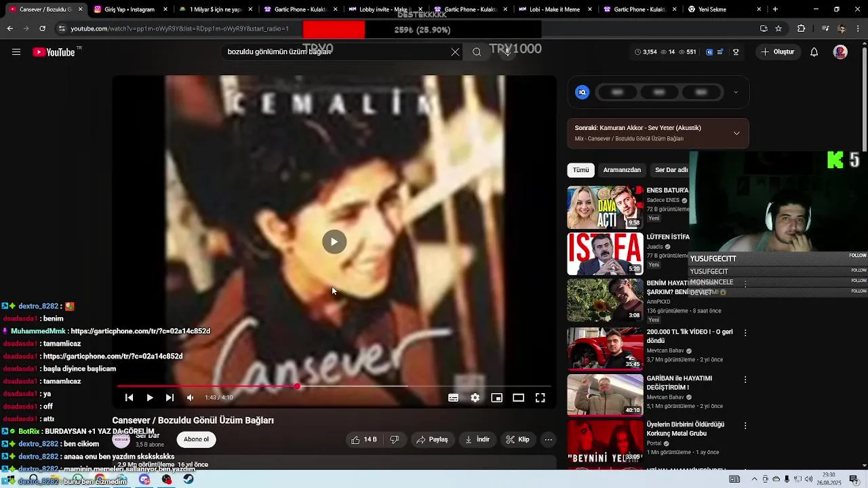This screenshot has height=488, width=868.
Task: Open Discord from the taskbar
Action: 144,479
